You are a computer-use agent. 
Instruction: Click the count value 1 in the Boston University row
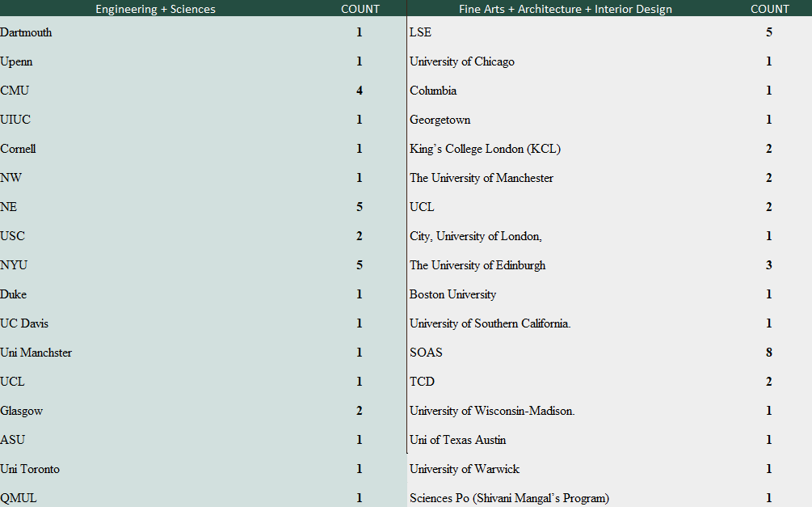[x=769, y=294]
